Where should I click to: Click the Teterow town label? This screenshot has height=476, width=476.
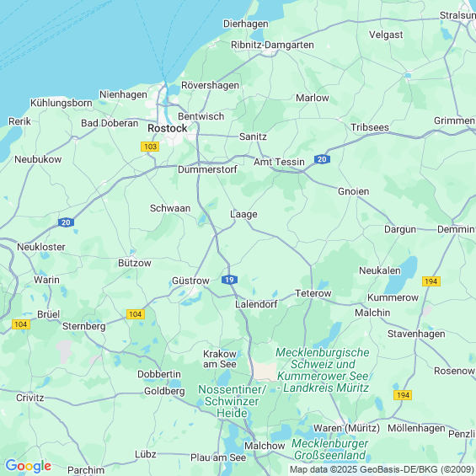point(313,293)
